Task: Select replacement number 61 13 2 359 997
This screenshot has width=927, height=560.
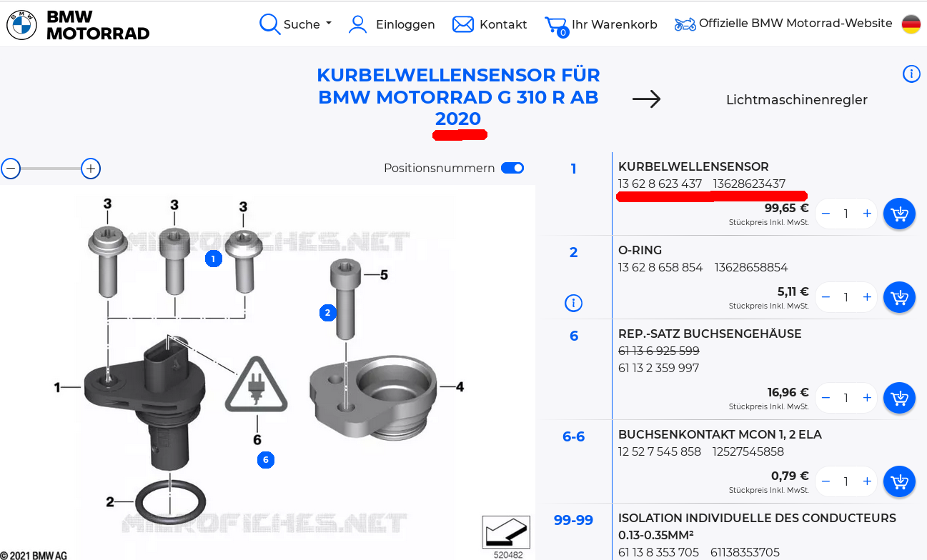Action: [x=658, y=368]
